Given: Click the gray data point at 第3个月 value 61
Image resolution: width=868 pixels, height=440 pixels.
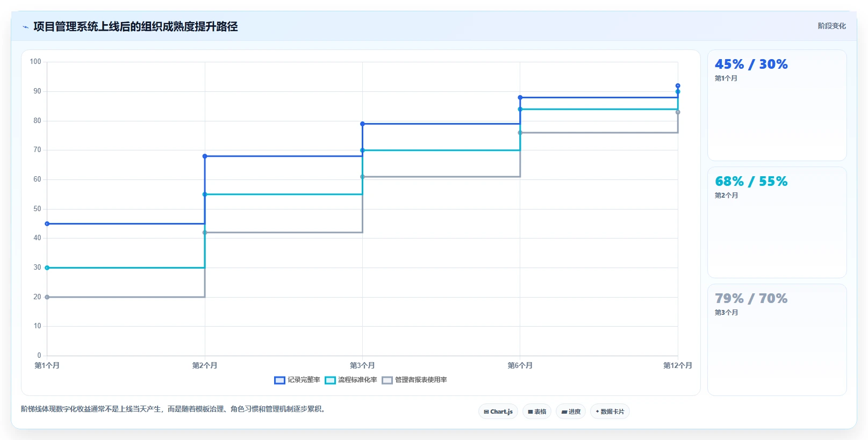Looking at the screenshot, I should tap(362, 177).
